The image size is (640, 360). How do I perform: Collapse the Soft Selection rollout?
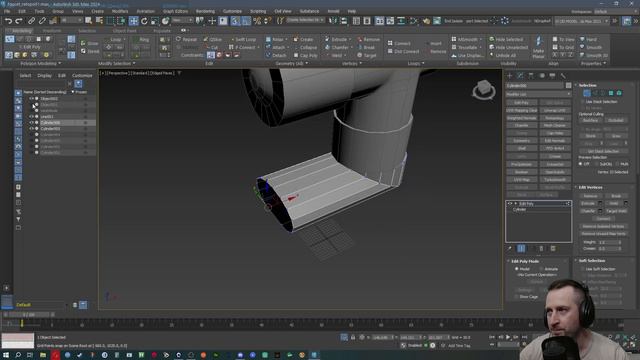(x=592, y=260)
